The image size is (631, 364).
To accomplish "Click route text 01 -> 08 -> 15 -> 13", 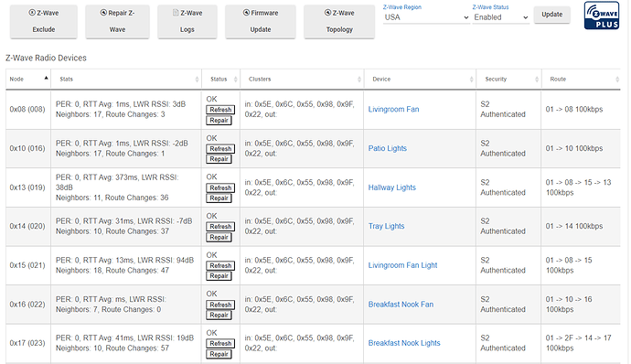I will click(578, 182).
